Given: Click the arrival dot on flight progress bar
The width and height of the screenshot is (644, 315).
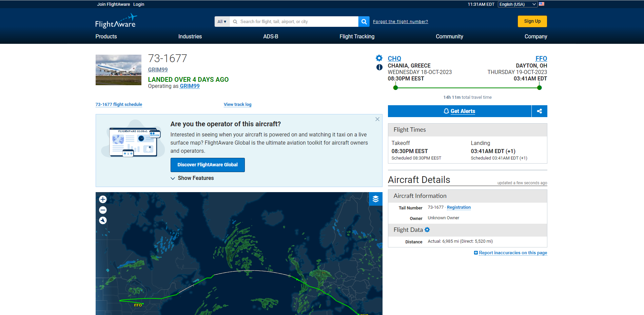Looking at the screenshot, I should 540,88.
